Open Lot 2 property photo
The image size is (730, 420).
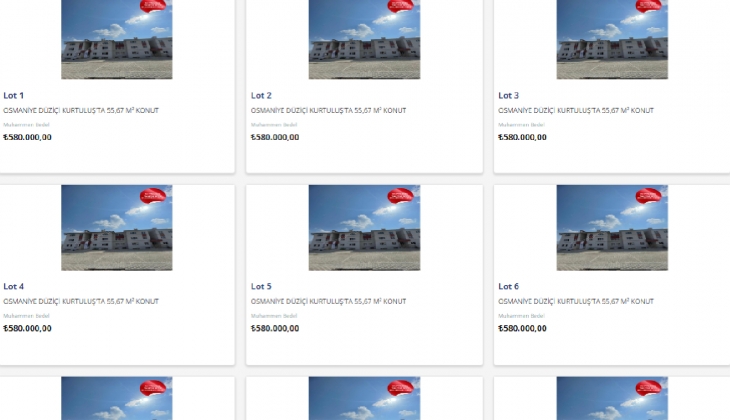(364, 40)
